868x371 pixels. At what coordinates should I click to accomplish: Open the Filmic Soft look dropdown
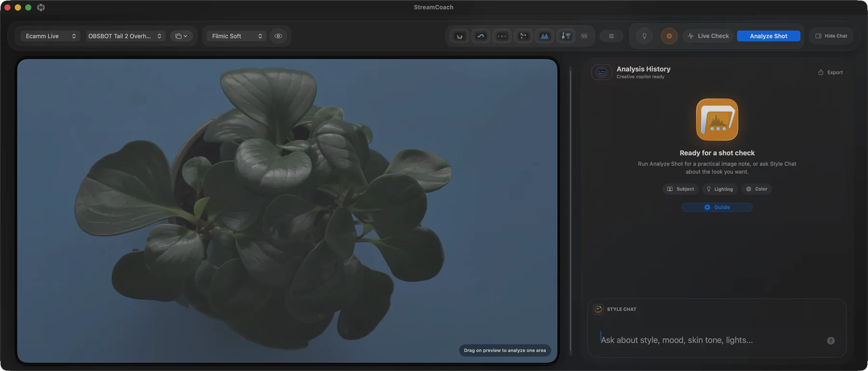(x=237, y=36)
